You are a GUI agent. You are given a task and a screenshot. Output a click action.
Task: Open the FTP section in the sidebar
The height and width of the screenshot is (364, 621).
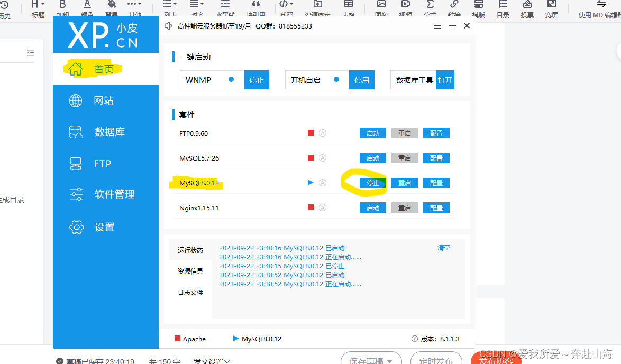(x=106, y=164)
